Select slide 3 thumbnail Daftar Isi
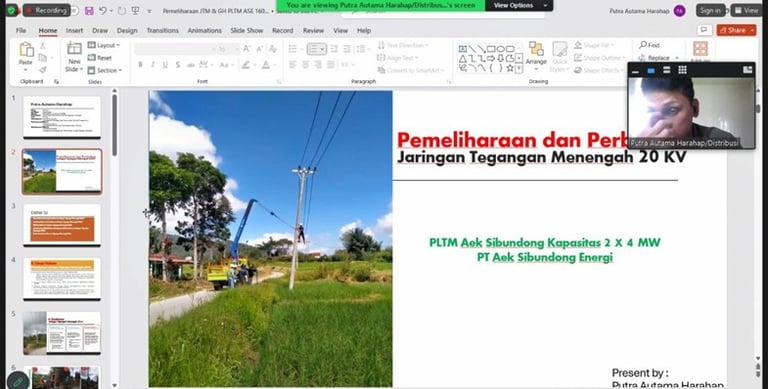The height and width of the screenshot is (389, 768). tap(62, 225)
